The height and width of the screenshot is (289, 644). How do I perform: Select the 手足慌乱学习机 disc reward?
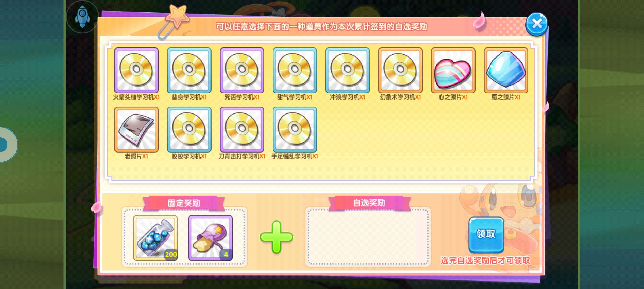pyautogui.click(x=295, y=130)
